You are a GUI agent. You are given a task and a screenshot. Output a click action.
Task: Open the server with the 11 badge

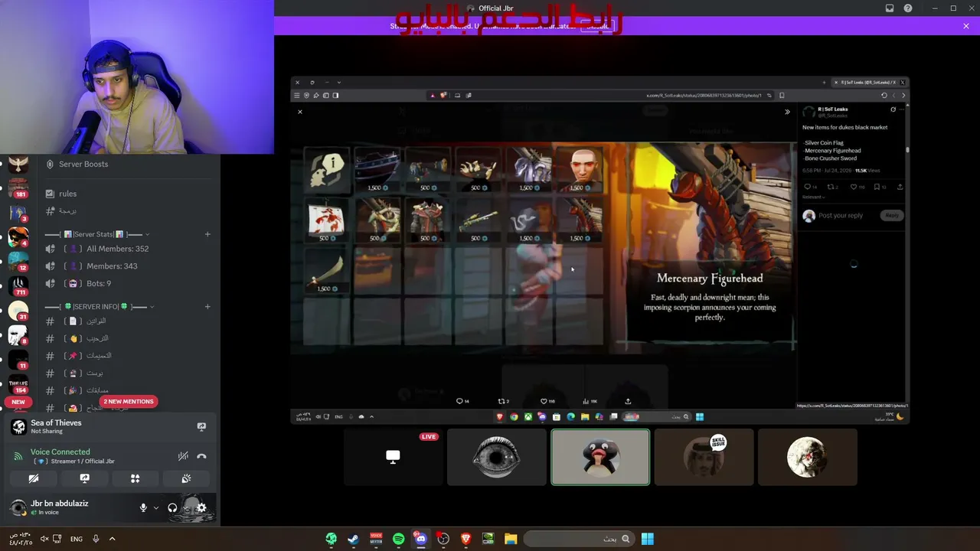coord(18,359)
